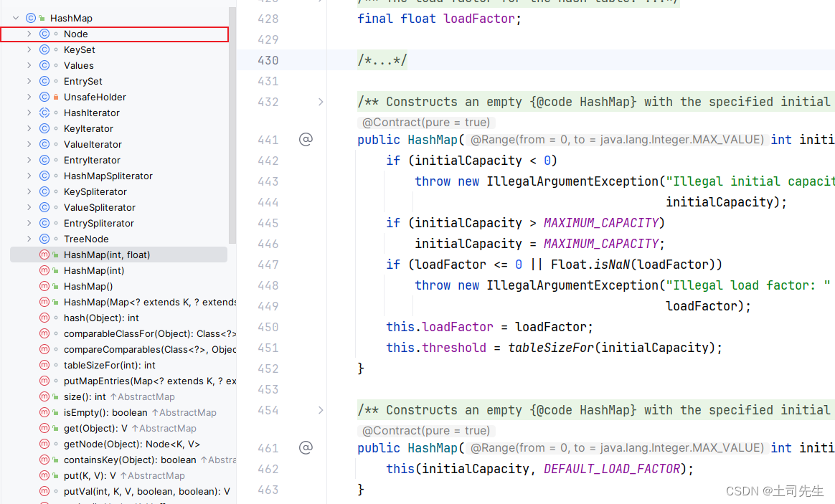This screenshot has height=504, width=835.
Task: Click the class icon next to Values
Action: tap(44, 65)
